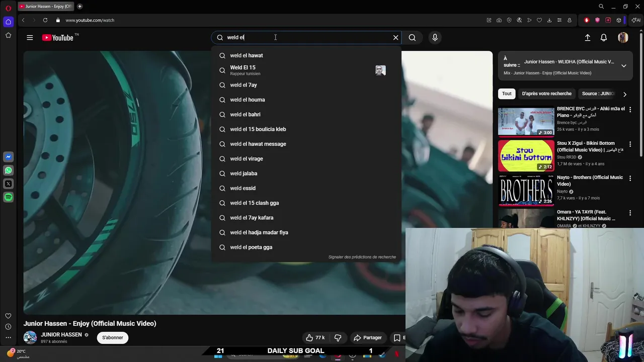Add page to bookmarks heart in address bar
The height and width of the screenshot is (362, 644).
coord(539,20)
